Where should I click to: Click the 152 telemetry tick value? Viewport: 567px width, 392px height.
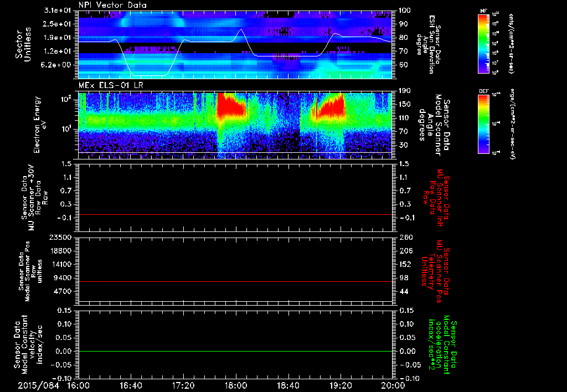coord(405,264)
